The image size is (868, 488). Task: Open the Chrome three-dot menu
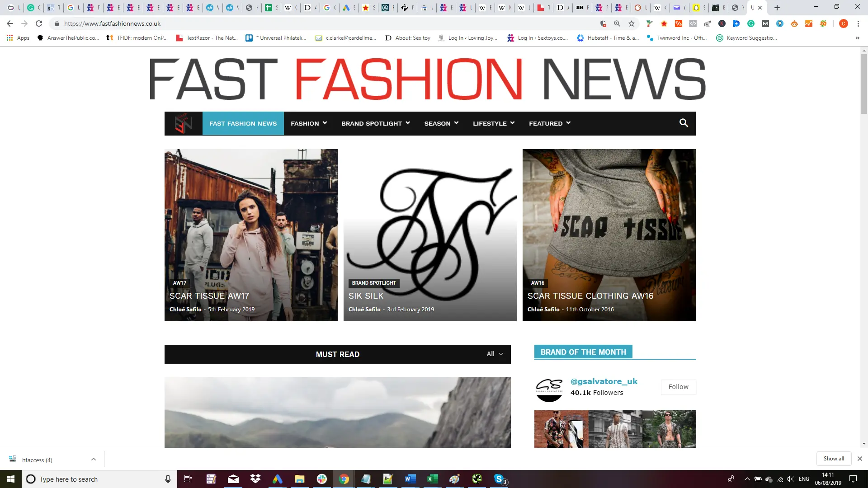(x=858, y=23)
